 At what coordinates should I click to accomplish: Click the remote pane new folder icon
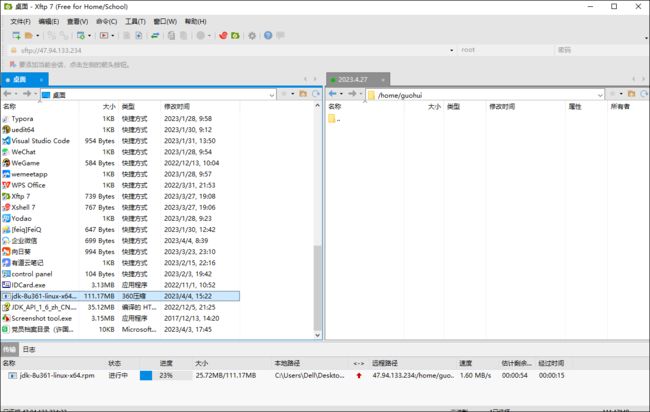(x=632, y=94)
